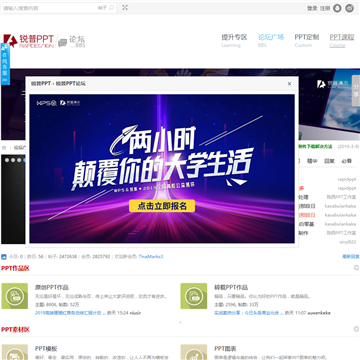Click the 最新回复 link
The height and width of the screenshot is (360, 360).
(351, 257)
